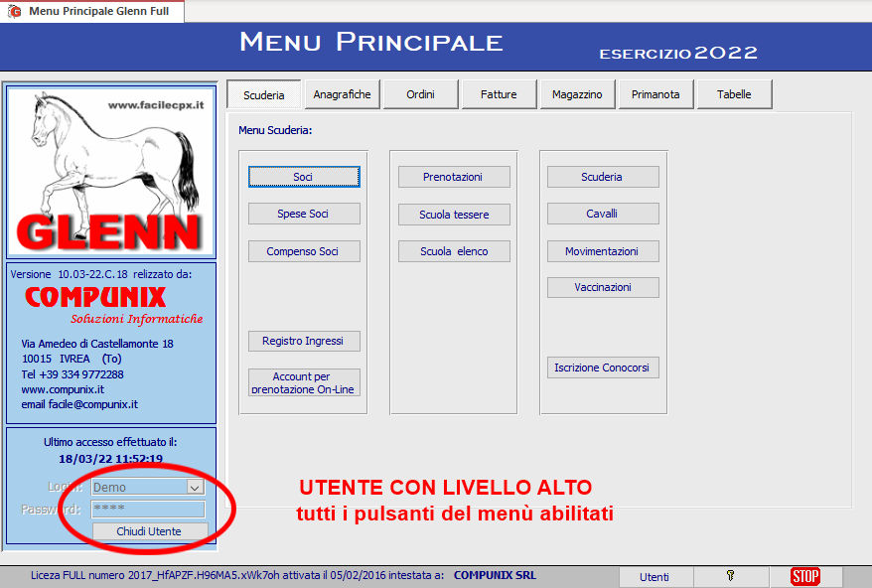The image size is (872, 588).
Task: Click the red STOP icon
Action: (805, 576)
